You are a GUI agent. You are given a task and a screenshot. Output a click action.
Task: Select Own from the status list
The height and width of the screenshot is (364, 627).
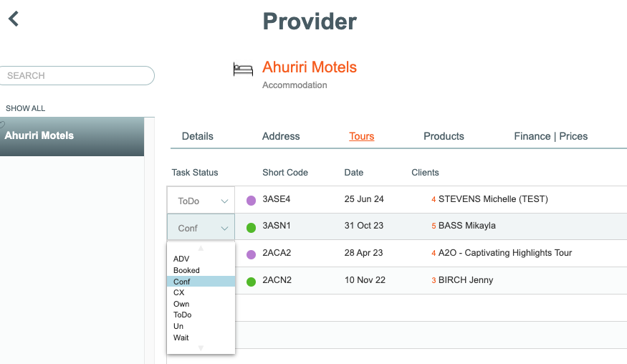tap(181, 304)
